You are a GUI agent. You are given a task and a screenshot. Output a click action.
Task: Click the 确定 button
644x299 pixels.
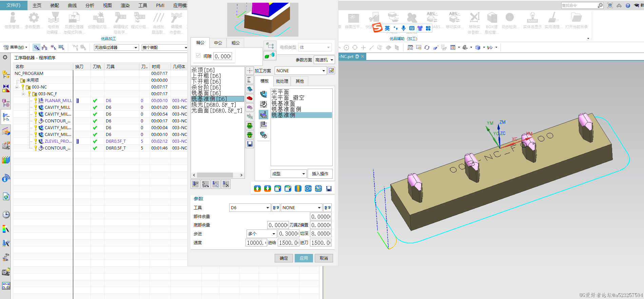coord(284,258)
